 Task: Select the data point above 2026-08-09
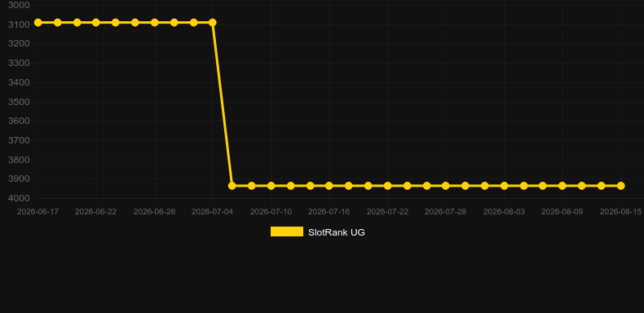pyautogui.click(x=562, y=186)
